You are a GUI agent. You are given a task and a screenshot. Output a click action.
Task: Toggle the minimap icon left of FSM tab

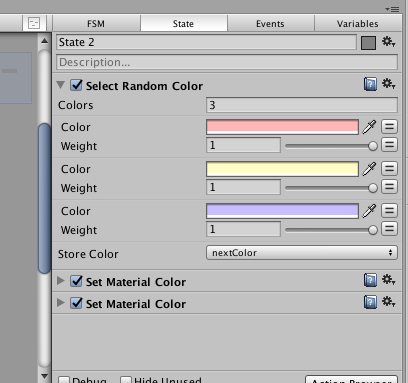34,23
